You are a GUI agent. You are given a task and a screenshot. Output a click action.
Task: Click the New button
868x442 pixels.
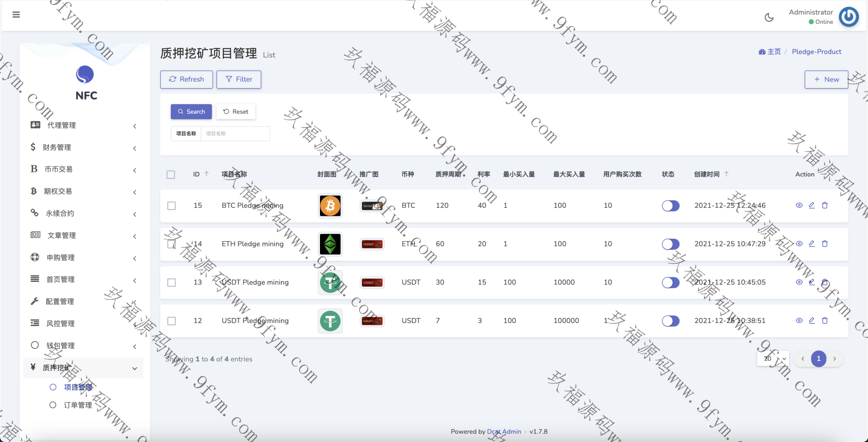point(826,79)
